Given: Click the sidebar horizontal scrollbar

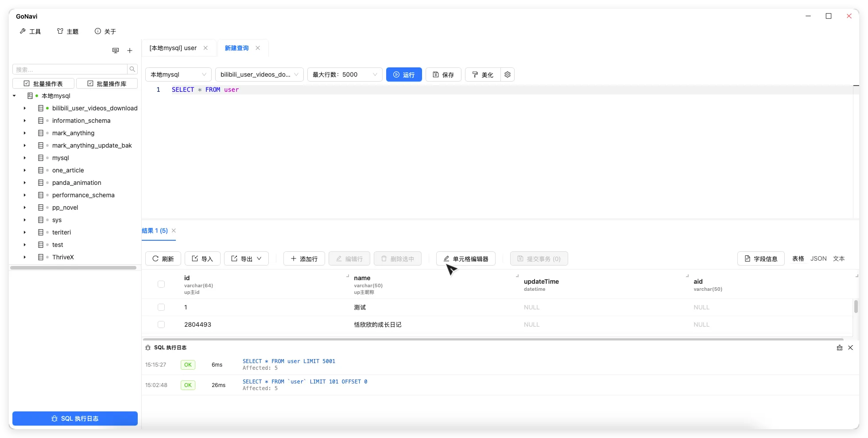Looking at the screenshot, I should pyautogui.click(x=74, y=268).
